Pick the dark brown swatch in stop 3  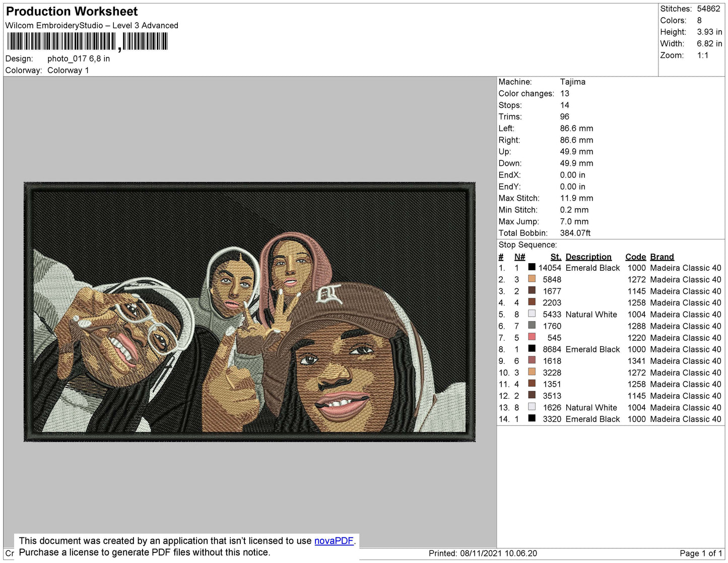click(x=532, y=290)
